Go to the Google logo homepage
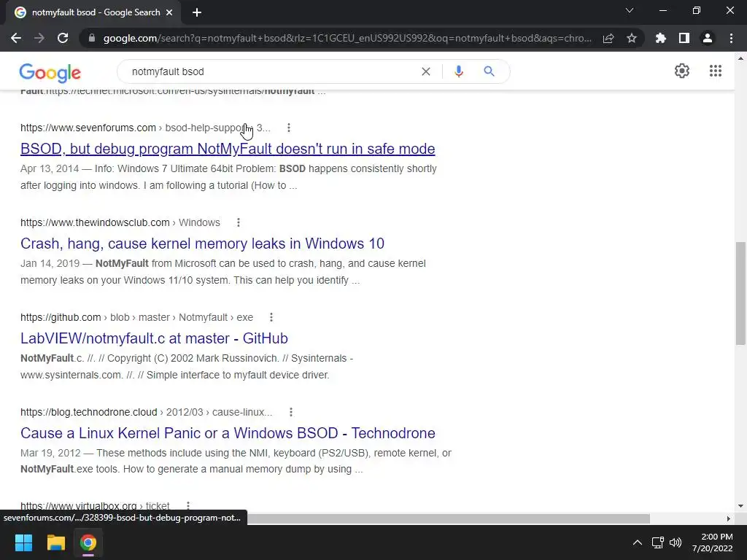 click(x=50, y=73)
